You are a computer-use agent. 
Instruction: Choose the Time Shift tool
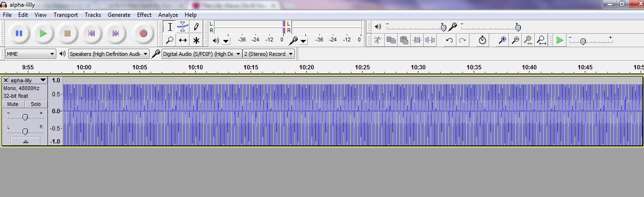point(183,40)
